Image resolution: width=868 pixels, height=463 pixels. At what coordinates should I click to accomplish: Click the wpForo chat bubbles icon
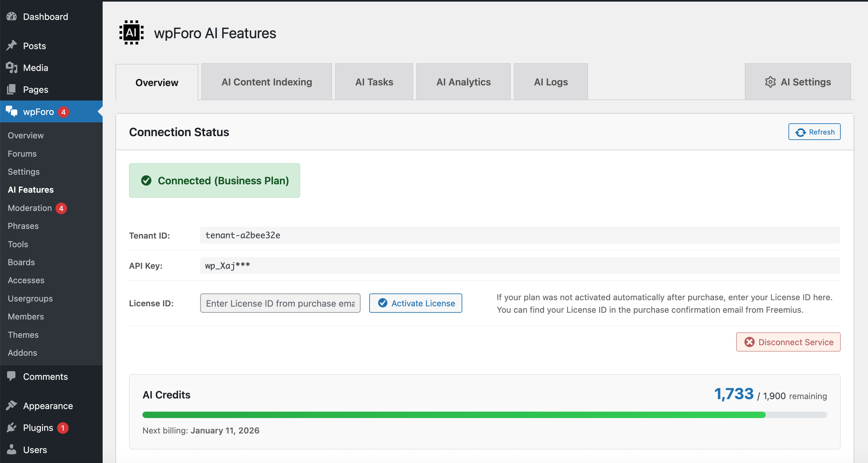(x=12, y=111)
